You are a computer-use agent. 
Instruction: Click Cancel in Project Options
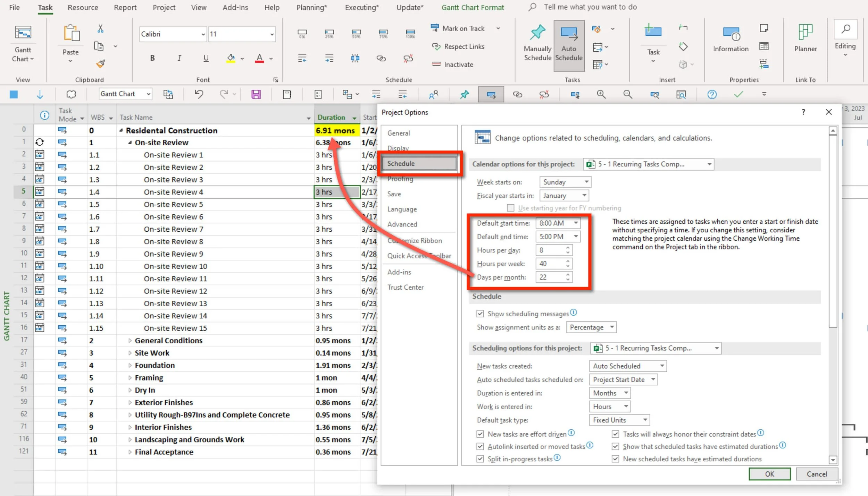(817, 474)
